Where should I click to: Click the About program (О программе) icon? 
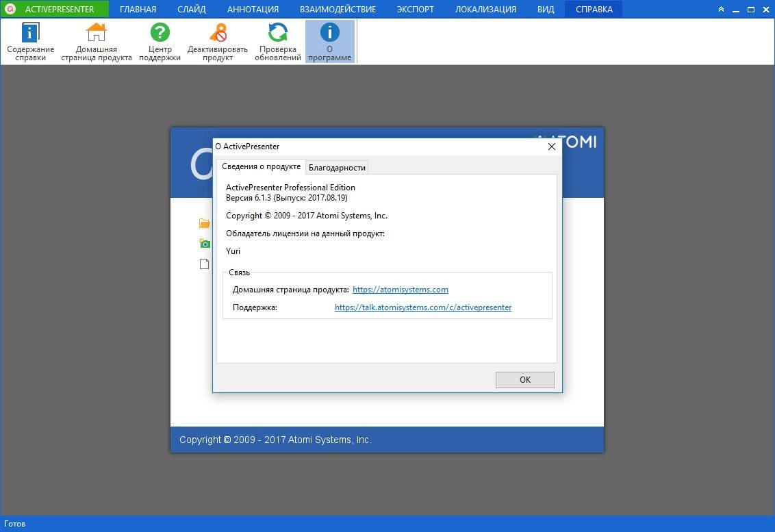point(330,42)
